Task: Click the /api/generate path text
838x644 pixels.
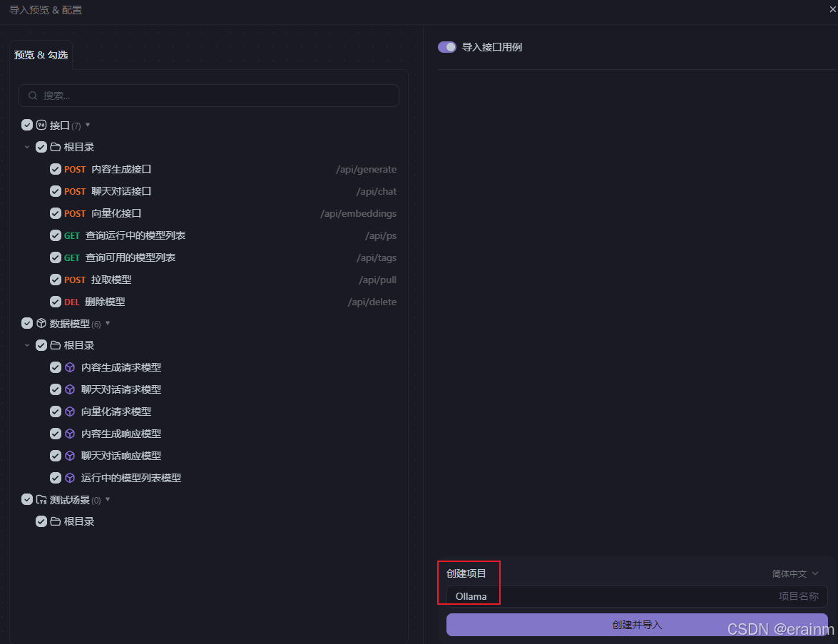Action: point(366,170)
